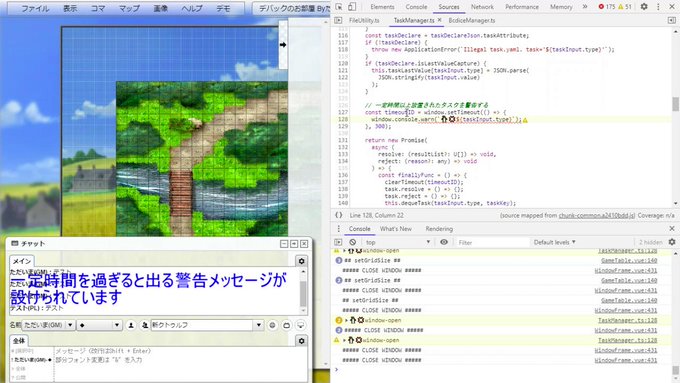Open the マップ menu
680x383 pixels.
129,8
